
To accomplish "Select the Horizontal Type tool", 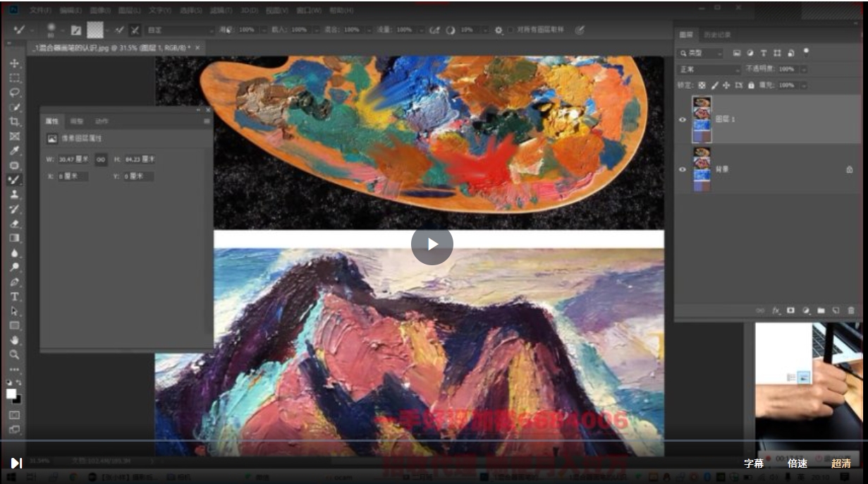I will (14, 296).
